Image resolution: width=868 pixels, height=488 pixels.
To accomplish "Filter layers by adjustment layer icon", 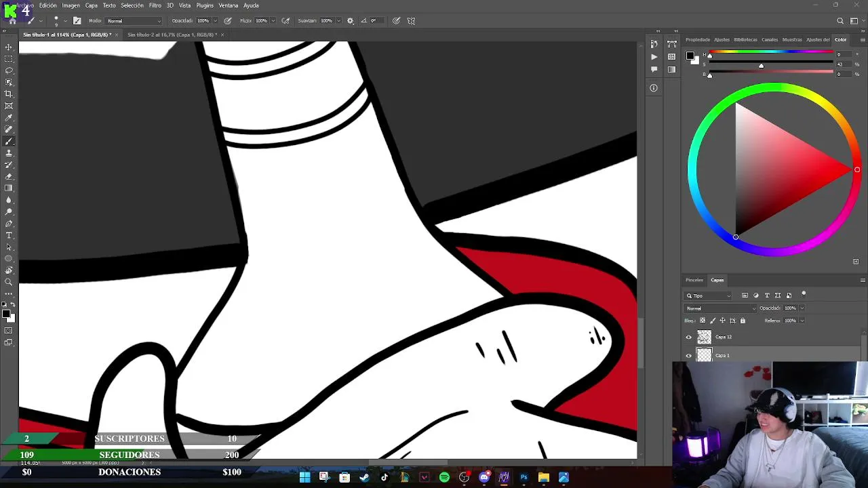I will tap(756, 296).
